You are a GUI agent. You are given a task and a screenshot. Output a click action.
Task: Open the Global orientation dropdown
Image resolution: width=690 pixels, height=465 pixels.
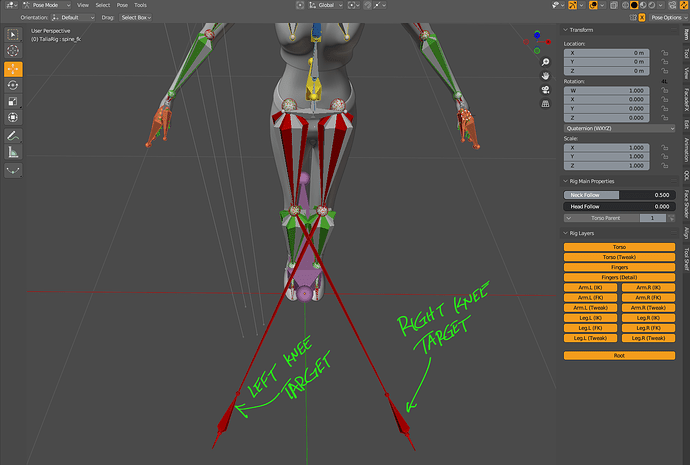pos(326,5)
